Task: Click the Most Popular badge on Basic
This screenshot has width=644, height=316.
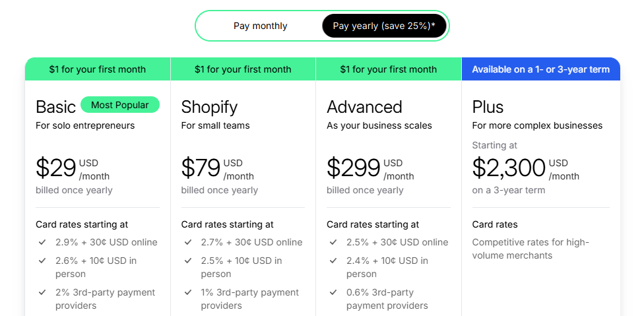Action: pos(120,105)
